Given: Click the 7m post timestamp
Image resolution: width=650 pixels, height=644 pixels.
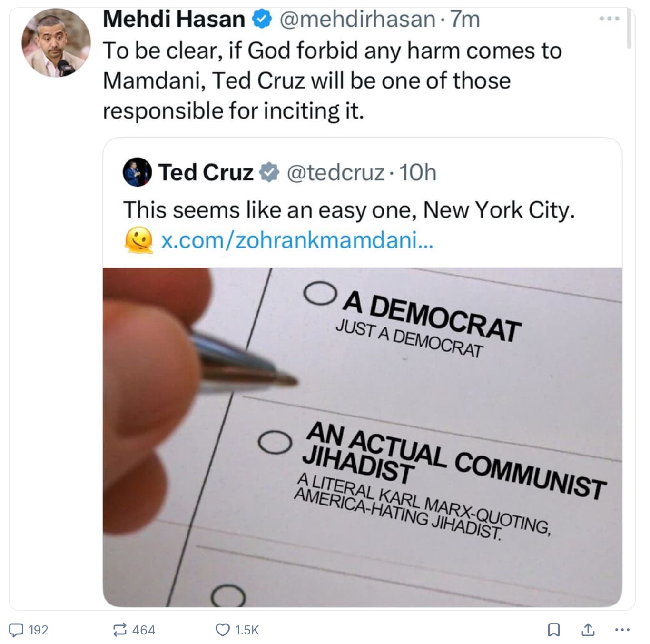Looking at the screenshot, I should [x=465, y=20].
